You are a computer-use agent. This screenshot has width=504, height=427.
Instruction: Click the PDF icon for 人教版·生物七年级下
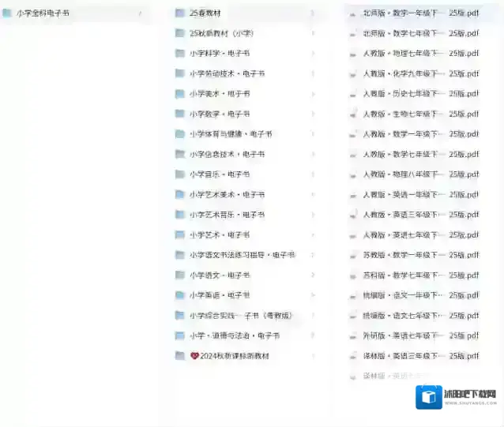click(x=353, y=114)
